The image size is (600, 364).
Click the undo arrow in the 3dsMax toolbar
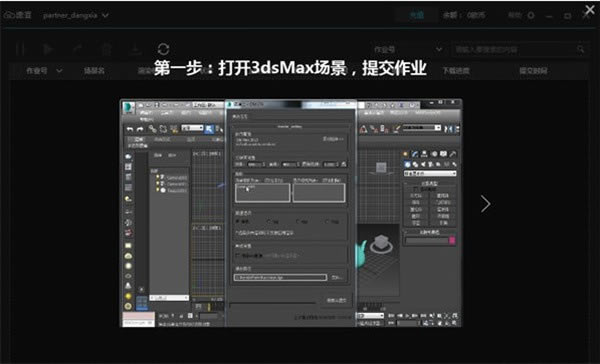(x=130, y=129)
